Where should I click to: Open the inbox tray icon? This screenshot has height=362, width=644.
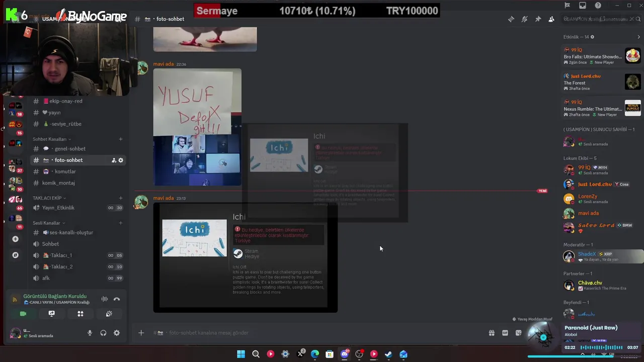point(583,6)
